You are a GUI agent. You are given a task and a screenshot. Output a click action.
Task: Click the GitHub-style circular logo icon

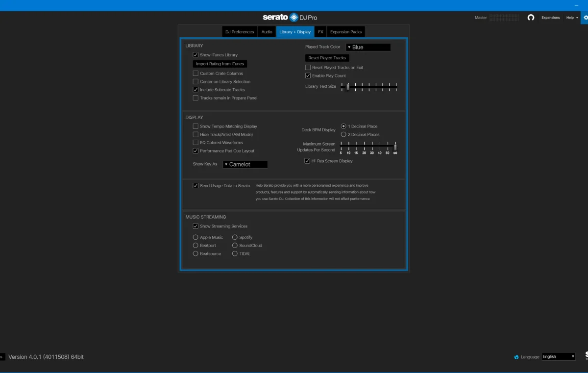click(x=531, y=18)
